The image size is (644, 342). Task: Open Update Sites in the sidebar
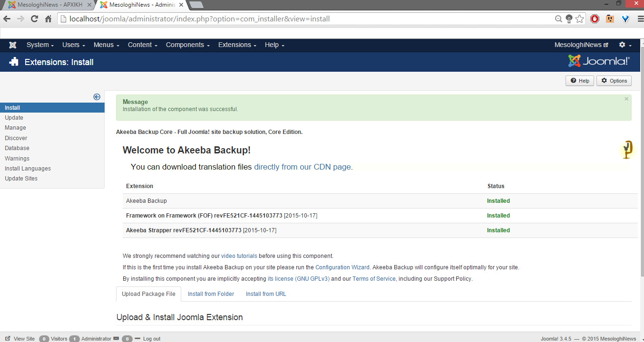pos(21,179)
